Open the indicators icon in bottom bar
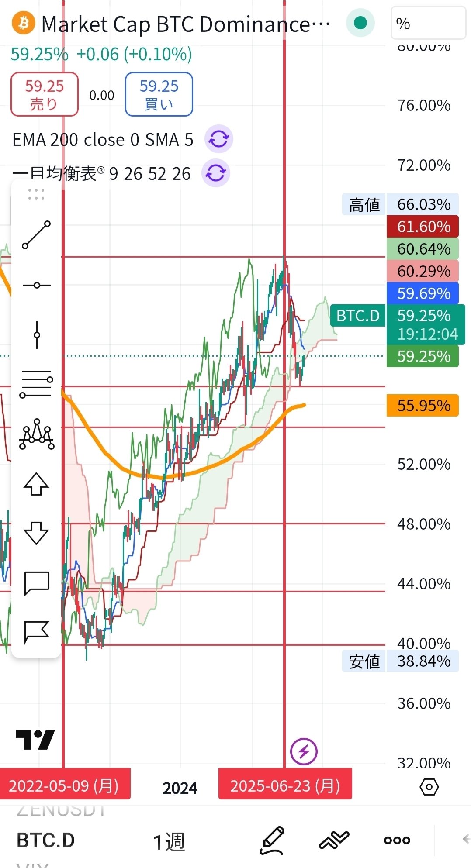 [334, 840]
